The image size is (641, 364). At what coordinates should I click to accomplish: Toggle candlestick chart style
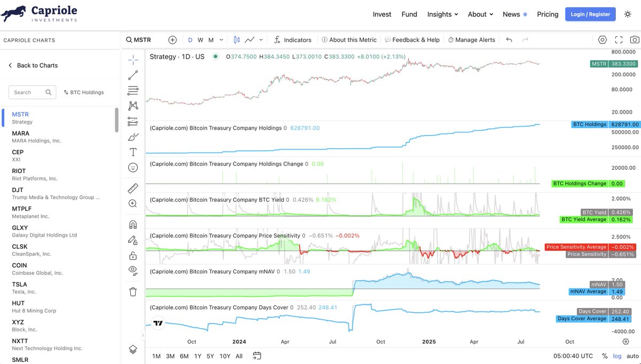(x=236, y=39)
